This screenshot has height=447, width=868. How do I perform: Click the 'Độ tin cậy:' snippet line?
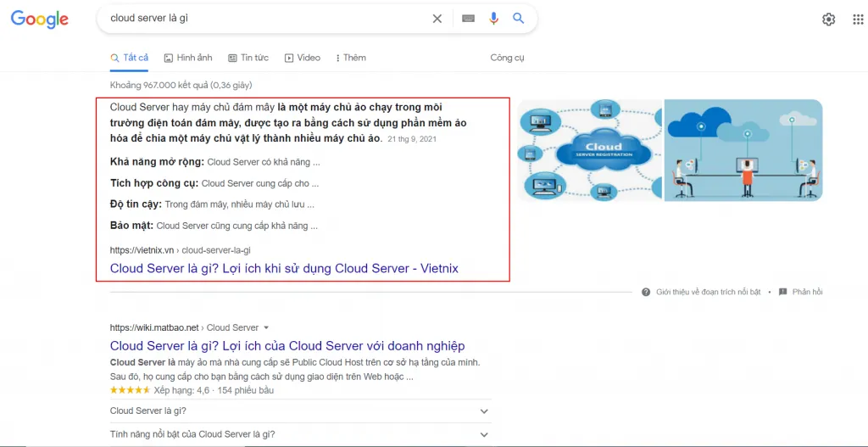[212, 204]
